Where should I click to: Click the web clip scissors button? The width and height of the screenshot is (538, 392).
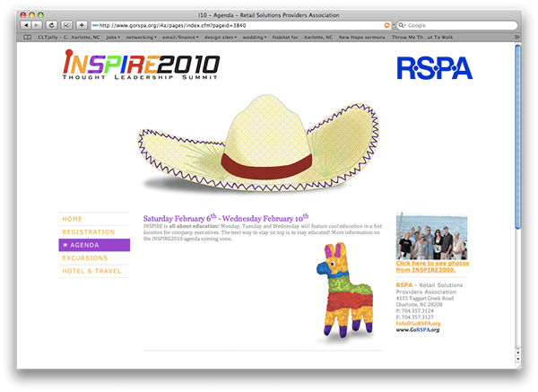point(66,25)
